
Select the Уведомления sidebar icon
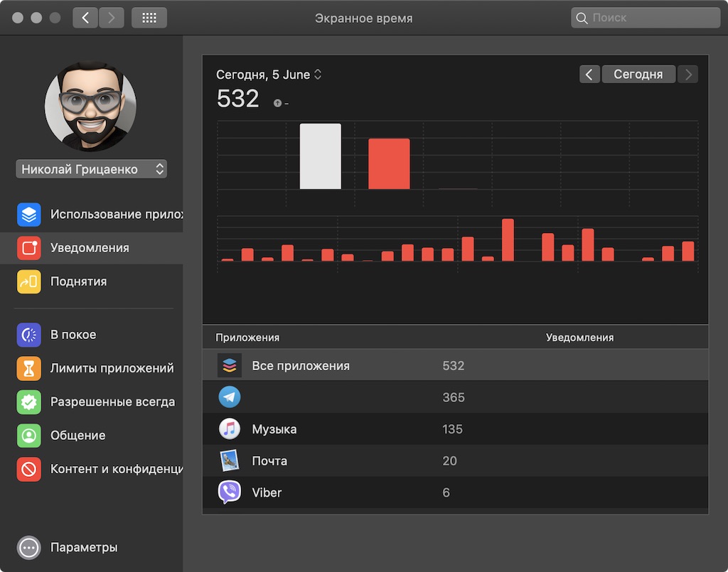point(28,248)
